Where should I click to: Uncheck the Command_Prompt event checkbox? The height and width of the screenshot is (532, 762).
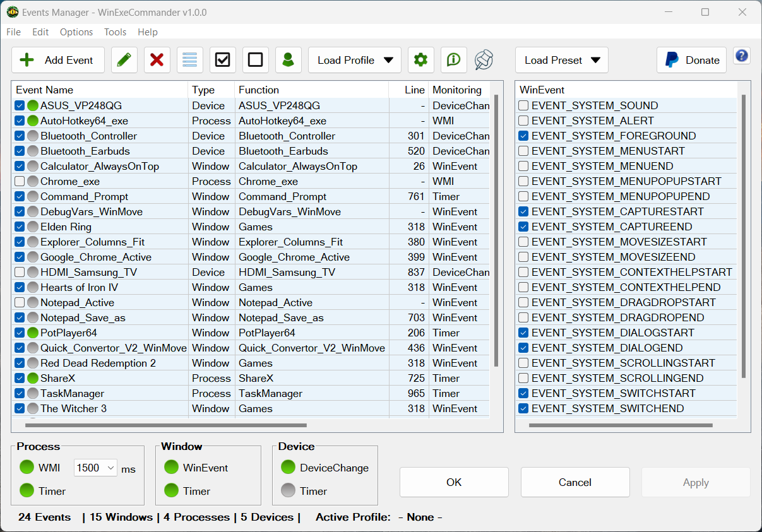coord(20,196)
